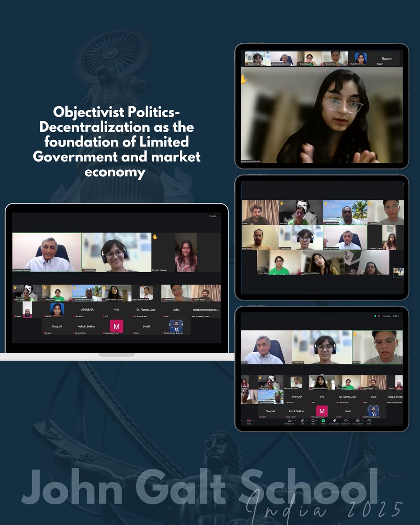Click the -AHINSHA participant tile on laptop
This screenshot has height=525, width=420.
coord(87,310)
